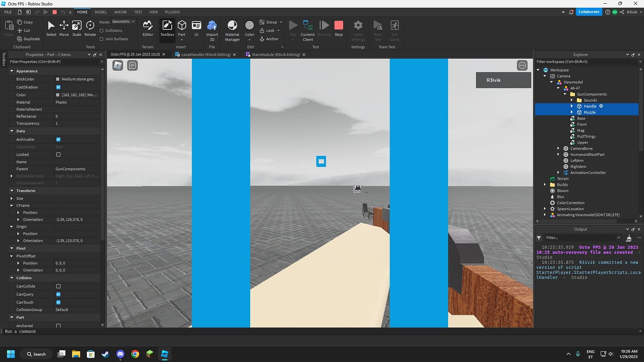Uncheck the CastShadow property
The image size is (644, 362).
(x=58, y=87)
